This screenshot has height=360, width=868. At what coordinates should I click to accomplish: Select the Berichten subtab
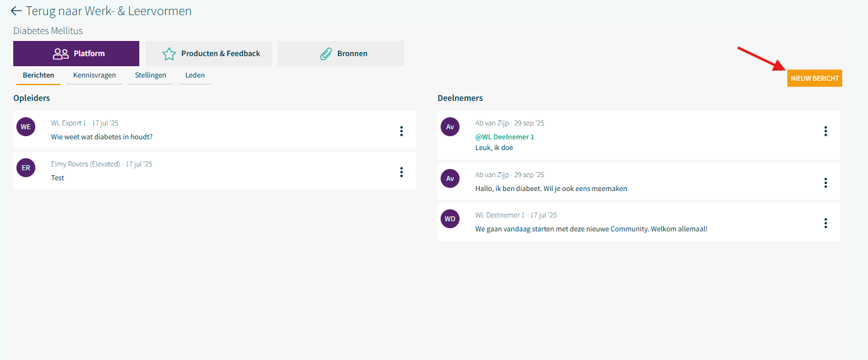tap(38, 76)
